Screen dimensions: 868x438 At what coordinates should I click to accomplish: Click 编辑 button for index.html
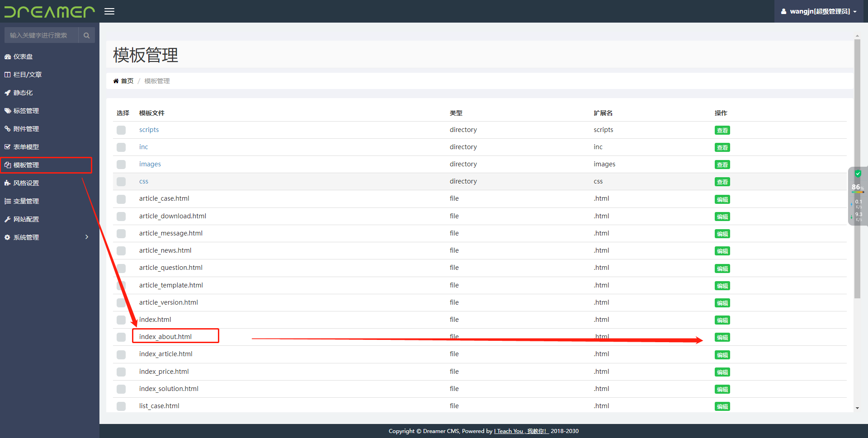click(x=722, y=320)
